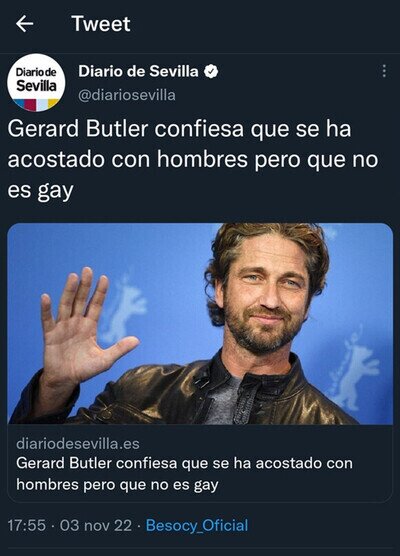Click the 17:55 timestamp
This screenshot has width=400, height=556.
coord(27,525)
